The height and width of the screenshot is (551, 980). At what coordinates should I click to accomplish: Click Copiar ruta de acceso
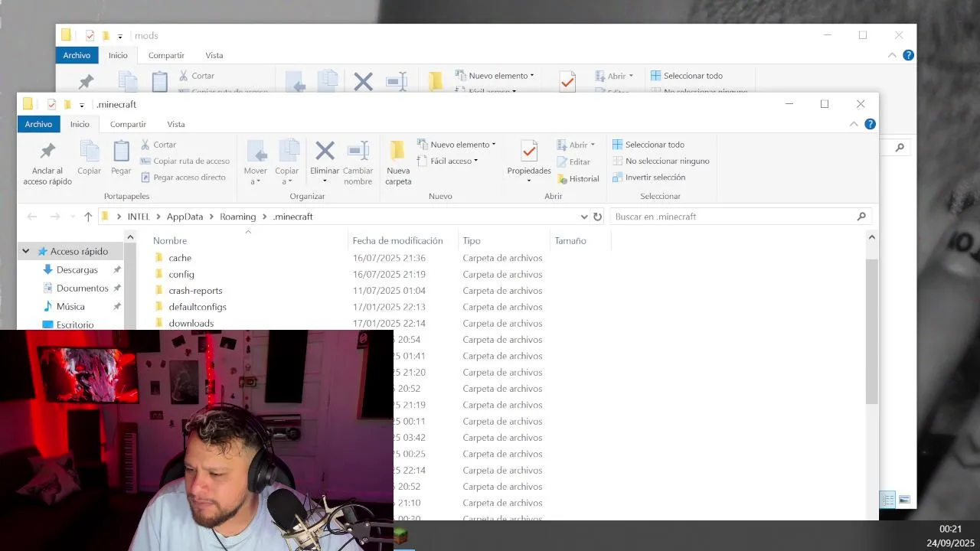(x=185, y=161)
